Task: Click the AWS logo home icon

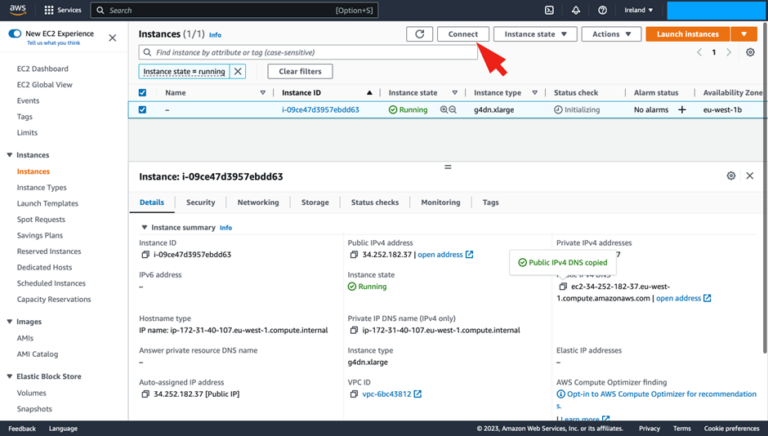Action: 20,10
